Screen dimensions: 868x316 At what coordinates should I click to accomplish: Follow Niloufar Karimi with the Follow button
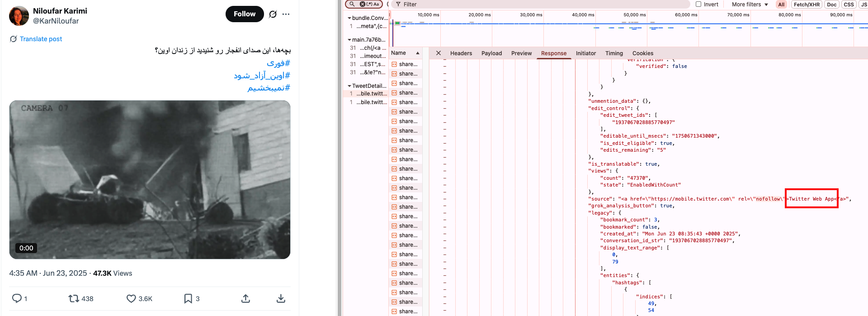click(x=244, y=14)
